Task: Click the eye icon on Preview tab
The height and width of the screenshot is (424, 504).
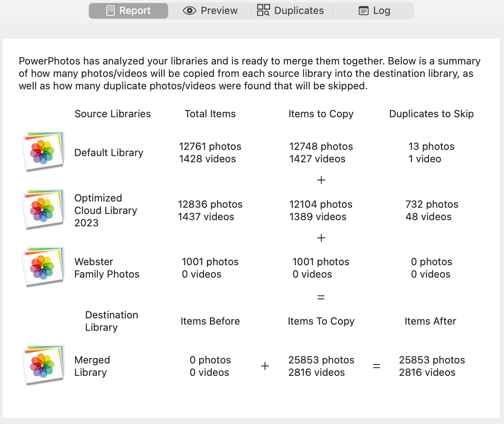Action: 189,11
